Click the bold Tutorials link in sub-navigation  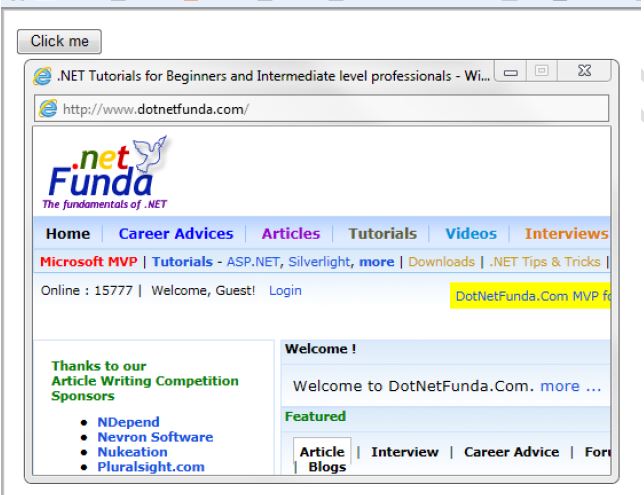[182, 262]
